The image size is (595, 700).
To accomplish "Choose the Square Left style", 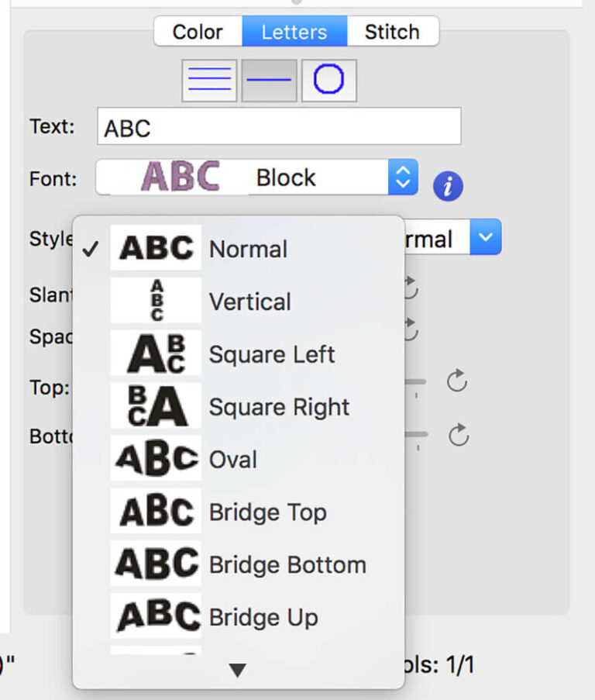I will pyautogui.click(x=271, y=354).
